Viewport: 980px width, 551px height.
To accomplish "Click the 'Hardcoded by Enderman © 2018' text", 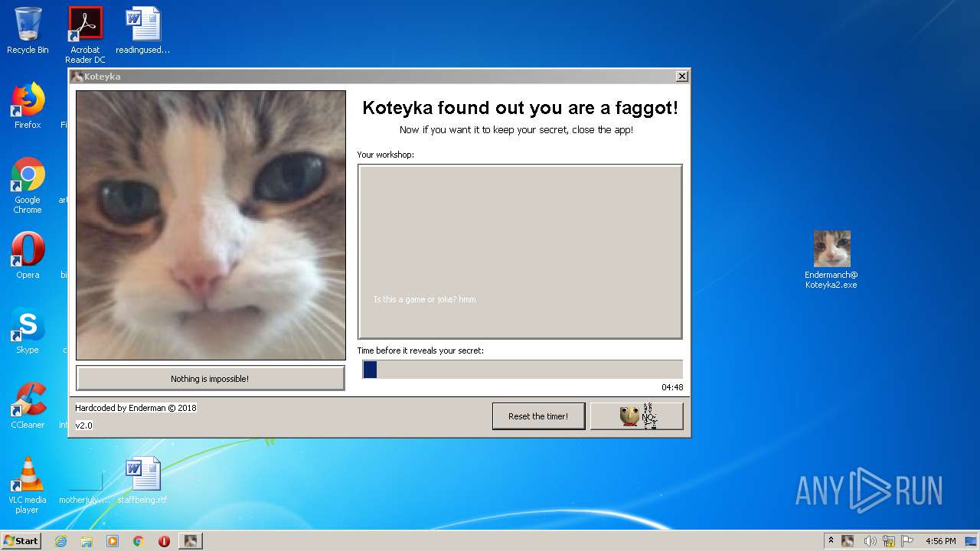I will (136, 408).
